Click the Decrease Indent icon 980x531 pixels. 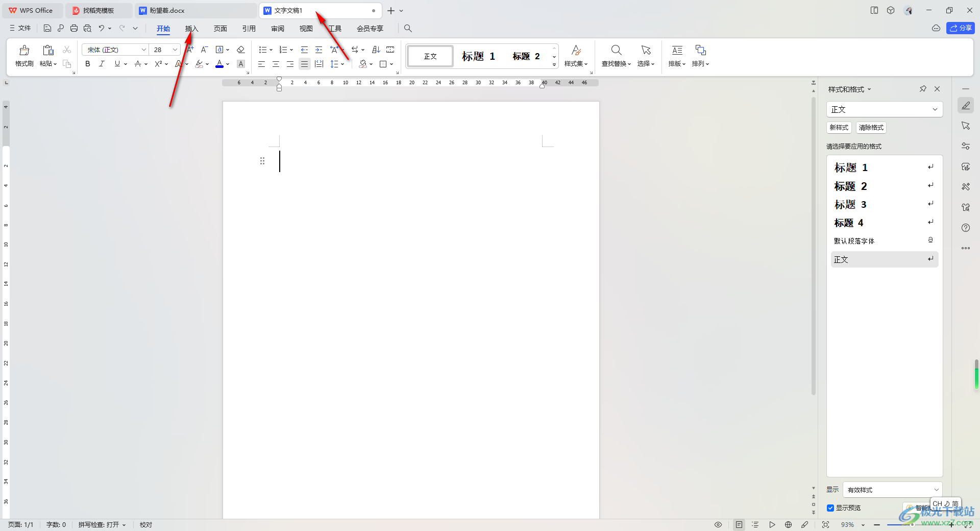pos(304,50)
